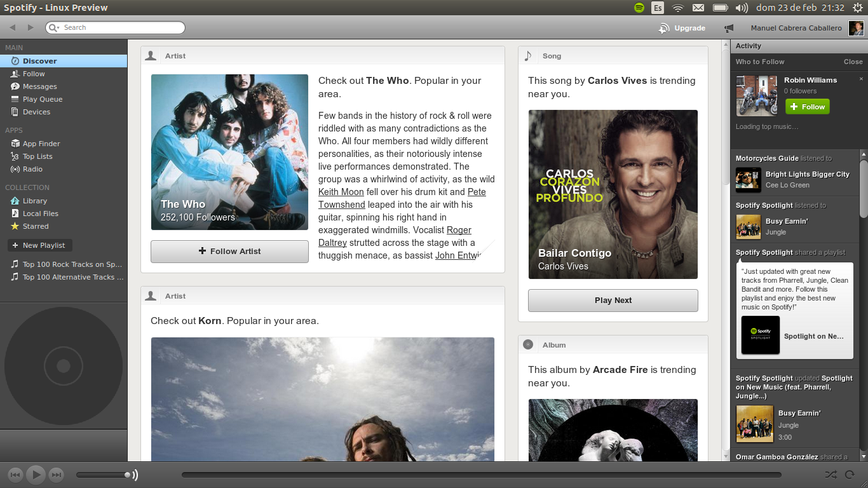The width and height of the screenshot is (868, 488).
Task: Open Robin Williams' profile picture
Action: (x=757, y=96)
